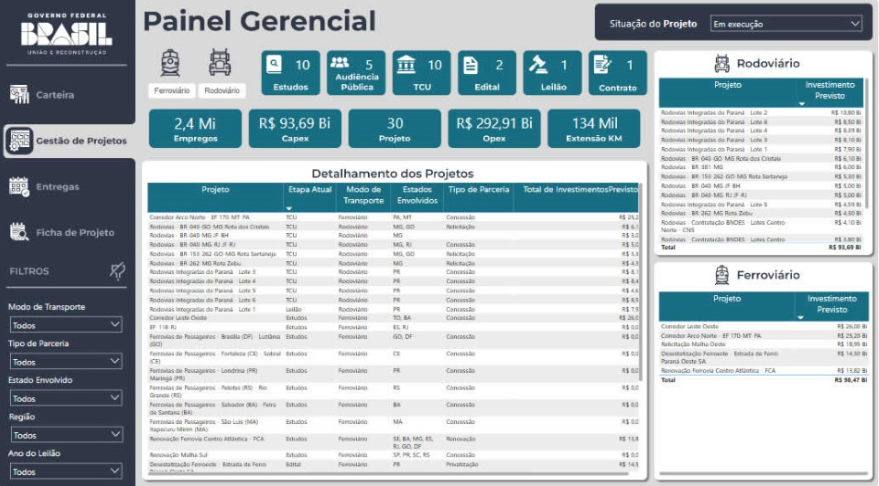The image size is (879, 486).
Task: Open the Estado Envolvido filter dropdown
Action: [66, 398]
